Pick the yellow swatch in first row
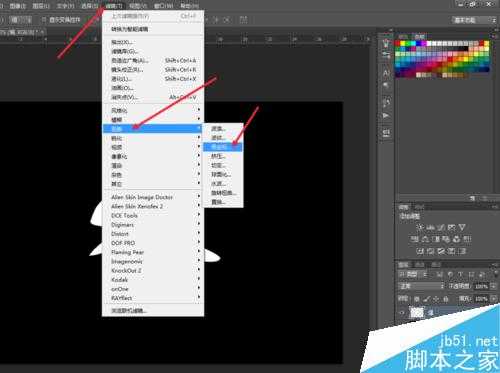 [402, 44]
